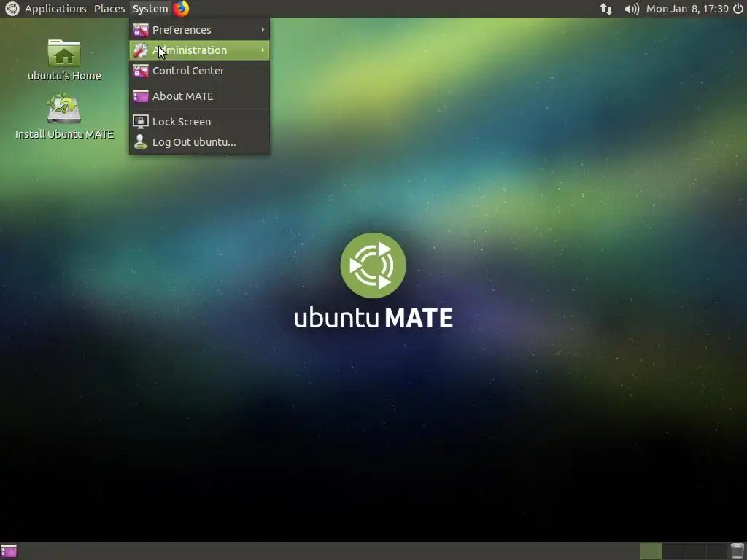This screenshot has width=747, height=560.
Task: Select About MATE menu entry
Action: pyautogui.click(x=199, y=96)
